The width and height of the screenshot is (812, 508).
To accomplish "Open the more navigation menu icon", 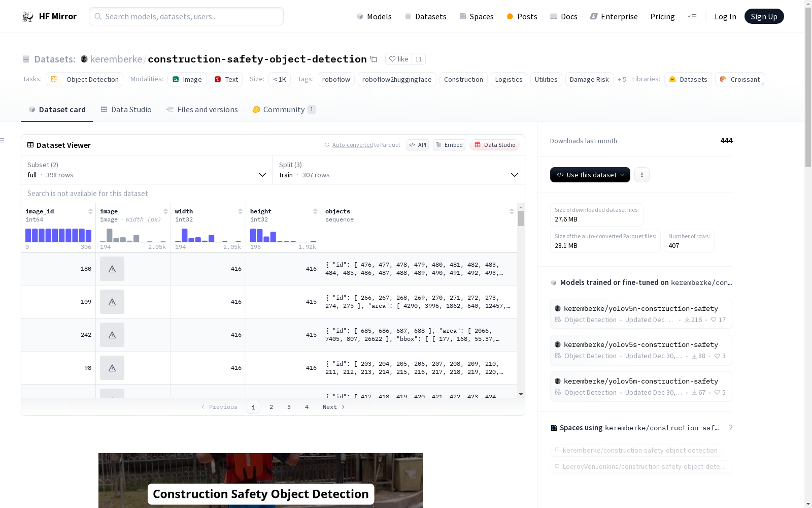I will 692,16.
